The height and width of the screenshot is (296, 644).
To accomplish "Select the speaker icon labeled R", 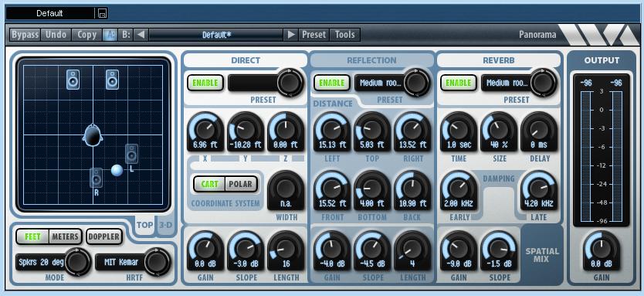I will [96, 178].
